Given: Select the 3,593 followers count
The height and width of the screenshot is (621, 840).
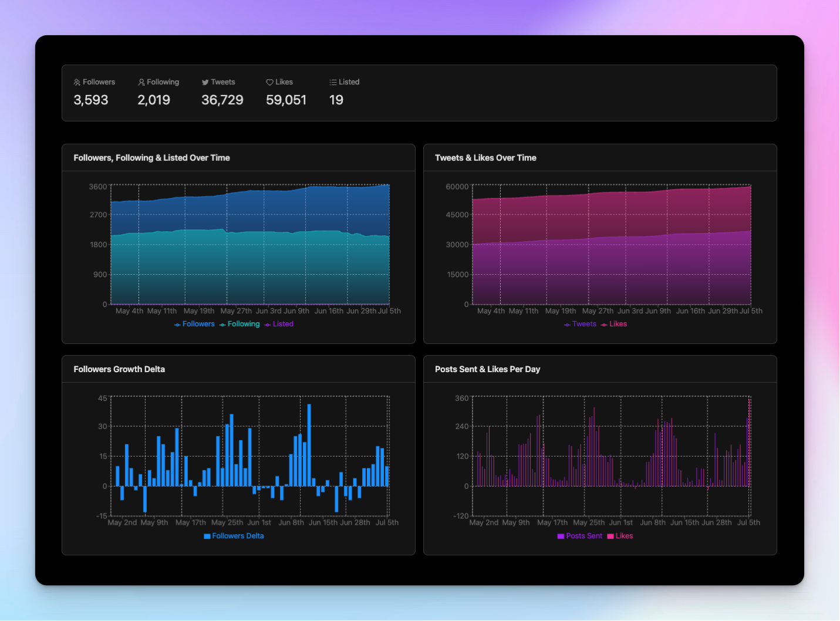Looking at the screenshot, I should pyautogui.click(x=91, y=100).
